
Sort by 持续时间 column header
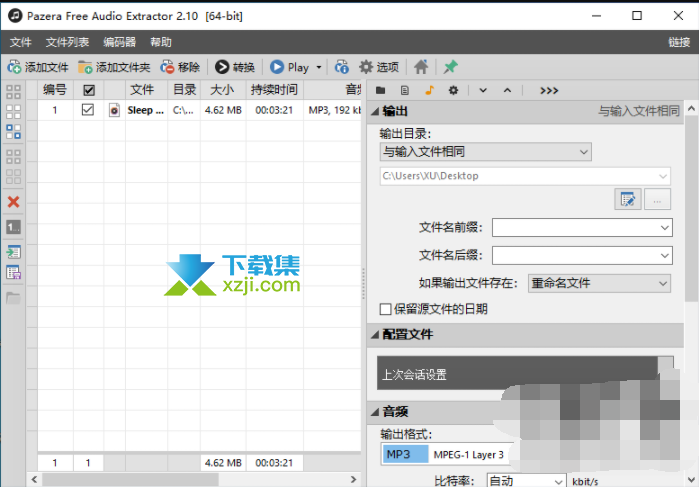tap(274, 90)
